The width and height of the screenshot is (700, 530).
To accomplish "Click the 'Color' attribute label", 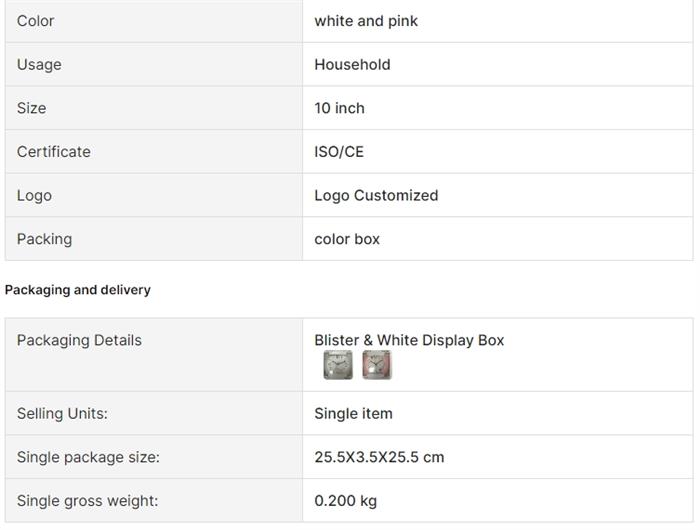I will (35, 21).
